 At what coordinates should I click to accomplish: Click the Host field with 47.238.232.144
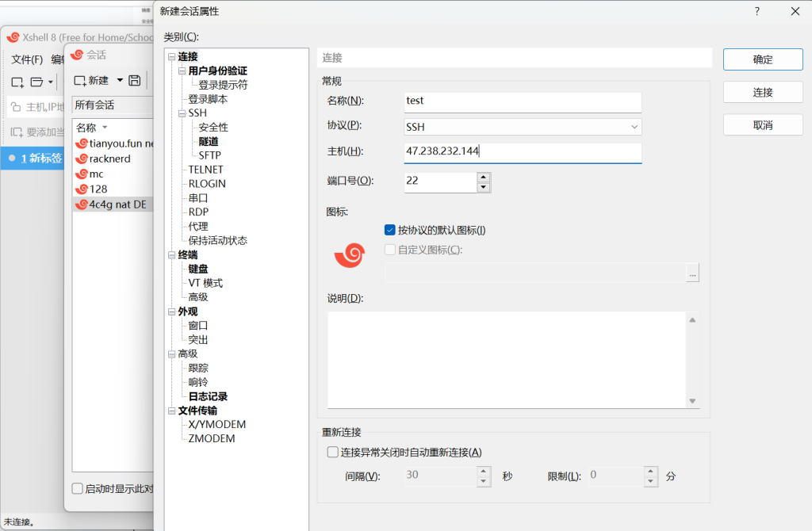pos(523,151)
